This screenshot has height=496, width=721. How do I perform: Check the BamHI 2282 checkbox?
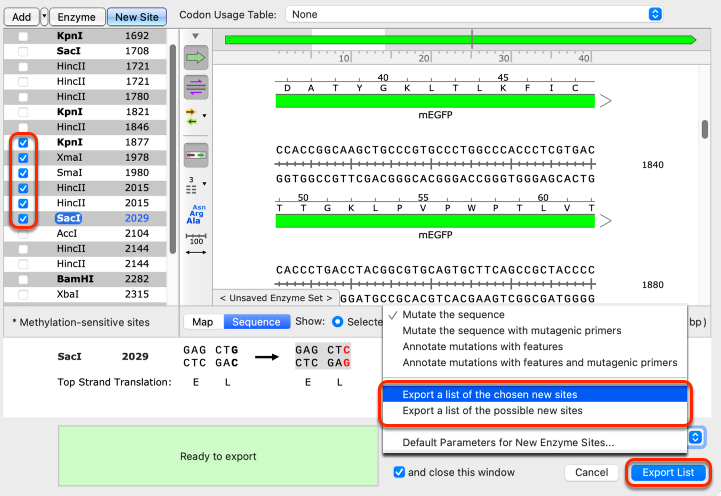pyautogui.click(x=23, y=279)
